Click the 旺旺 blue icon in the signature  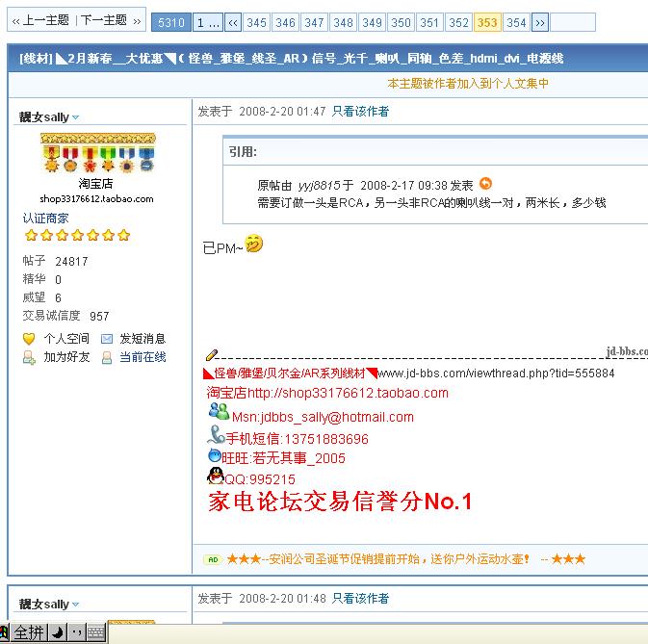(215, 456)
